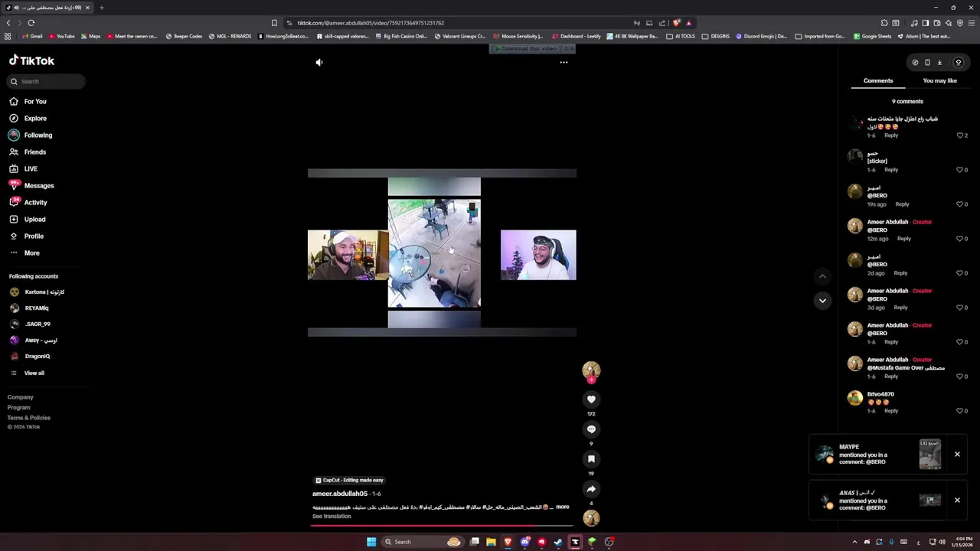Click the TikTok logo
Image resolution: width=980 pixels, height=551 pixels.
point(31,60)
